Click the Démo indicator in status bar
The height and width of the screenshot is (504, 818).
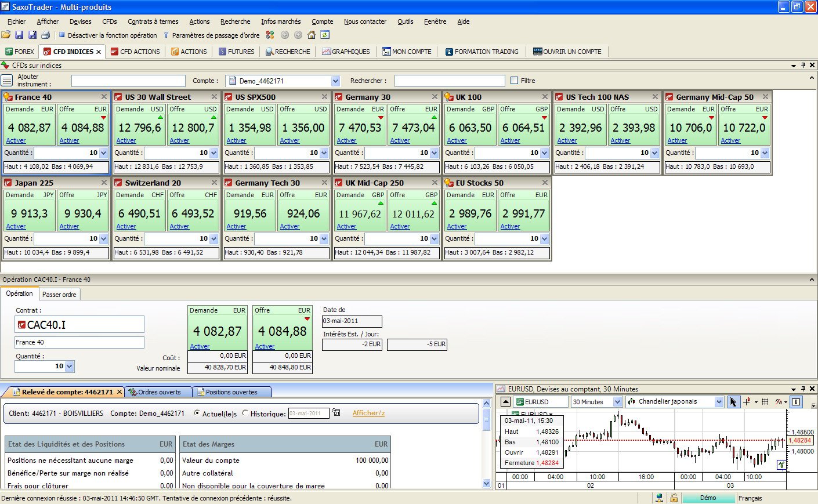pyautogui.click(x=708, y=498)
